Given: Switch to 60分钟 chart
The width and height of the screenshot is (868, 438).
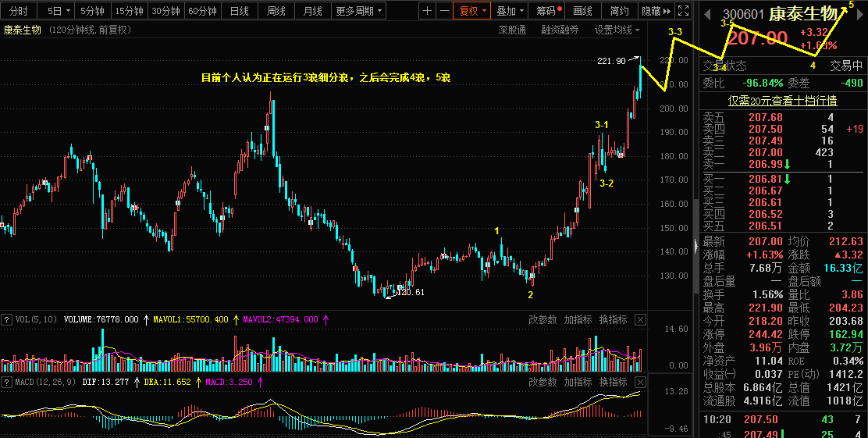Looking at the screenshot, I should pos(203,10).
